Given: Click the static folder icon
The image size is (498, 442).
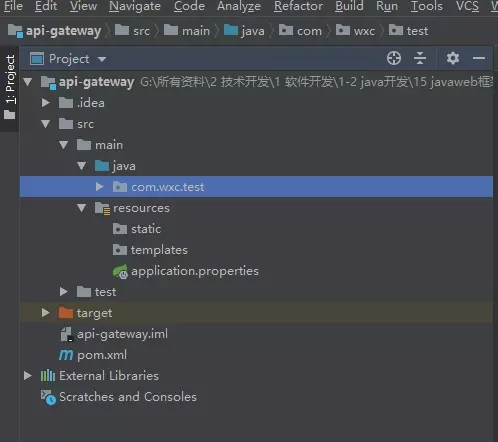Looking at the screenshot, I should coord(120,229).
